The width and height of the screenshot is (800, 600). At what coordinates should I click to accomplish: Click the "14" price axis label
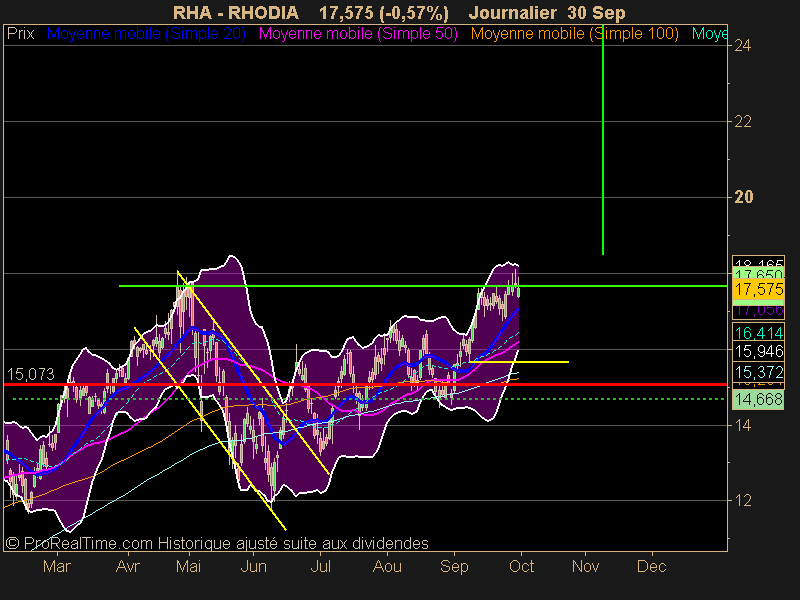(743, 425)
